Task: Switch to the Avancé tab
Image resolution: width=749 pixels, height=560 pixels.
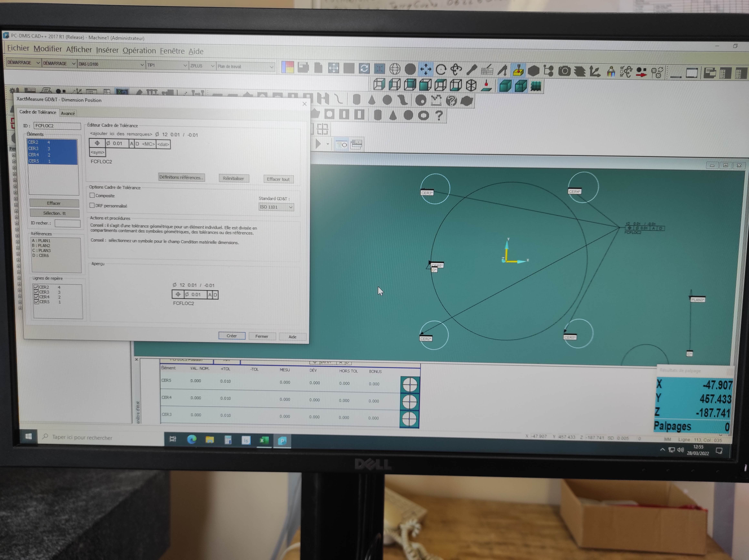Action: pyautogui.click(x=68, y=113)
